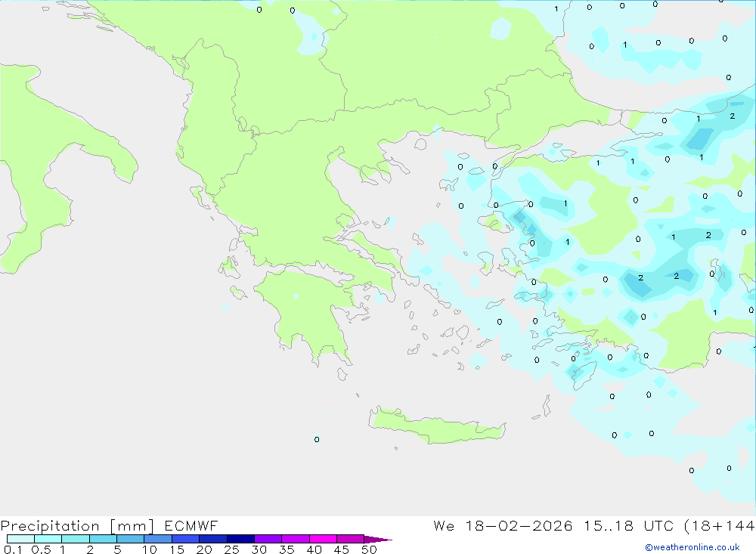This screenshot has width=756, height=554.
Task: Click the '50' legend scale label
Action: pos(369,549)
